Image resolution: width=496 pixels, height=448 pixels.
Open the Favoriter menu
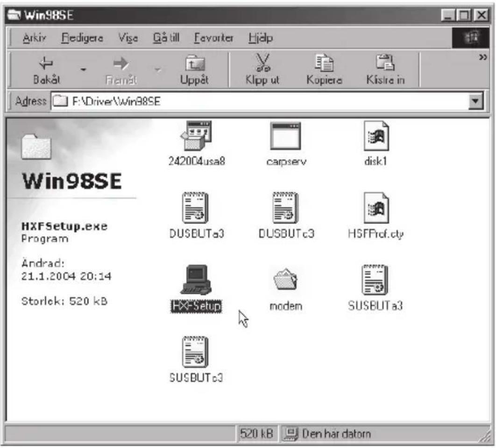213,38
